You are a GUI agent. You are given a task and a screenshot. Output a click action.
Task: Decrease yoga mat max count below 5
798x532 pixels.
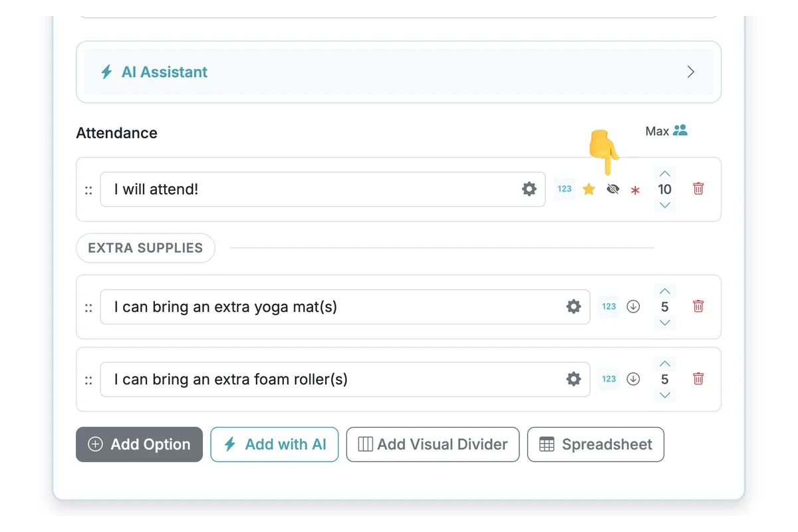[665, 323]
